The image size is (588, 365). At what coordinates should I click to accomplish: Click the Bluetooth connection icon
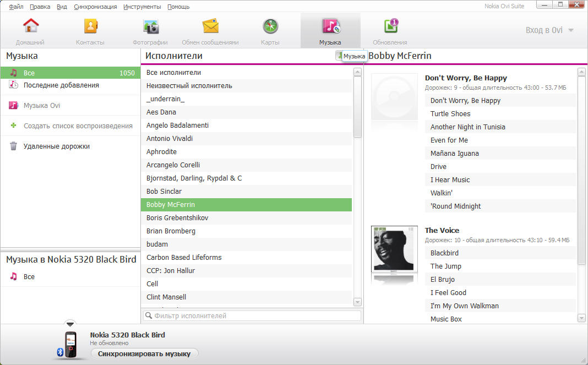pos(60,352)
